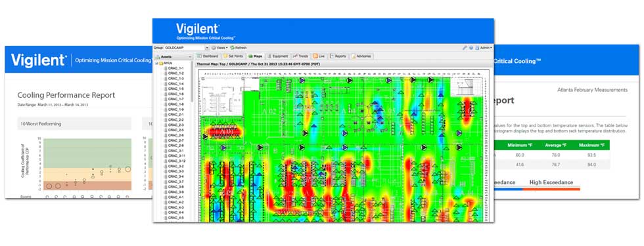Open the Advisories tab
The width and height of the screenshot is (644, 246).
pyautogui.click(x=361, y=56)
